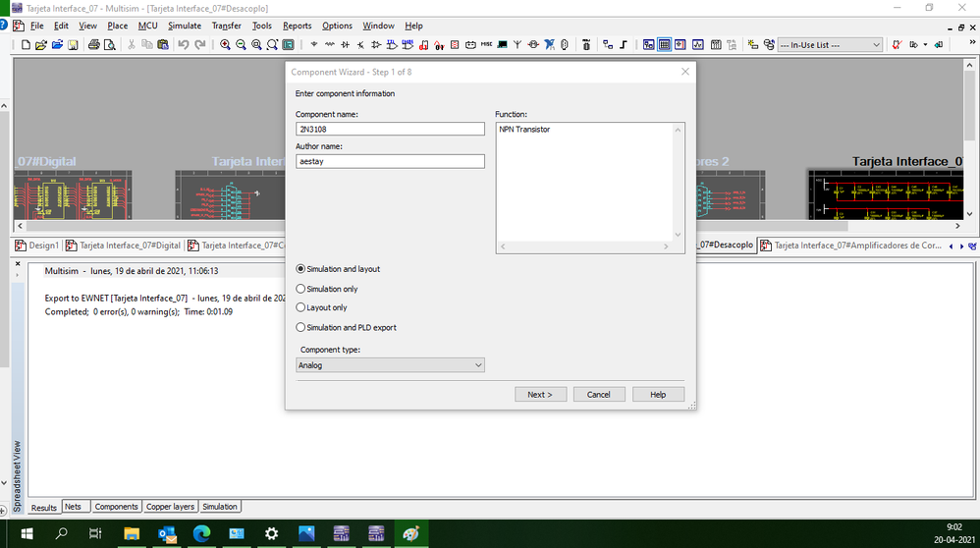
Task: Place RF antenna component icon
Action: 517,44
